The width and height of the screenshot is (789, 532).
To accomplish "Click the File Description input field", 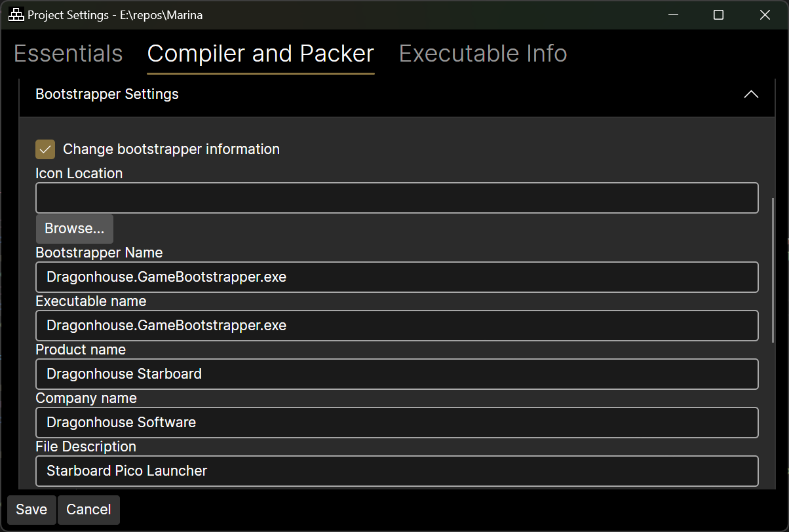I will click(396, 471).
